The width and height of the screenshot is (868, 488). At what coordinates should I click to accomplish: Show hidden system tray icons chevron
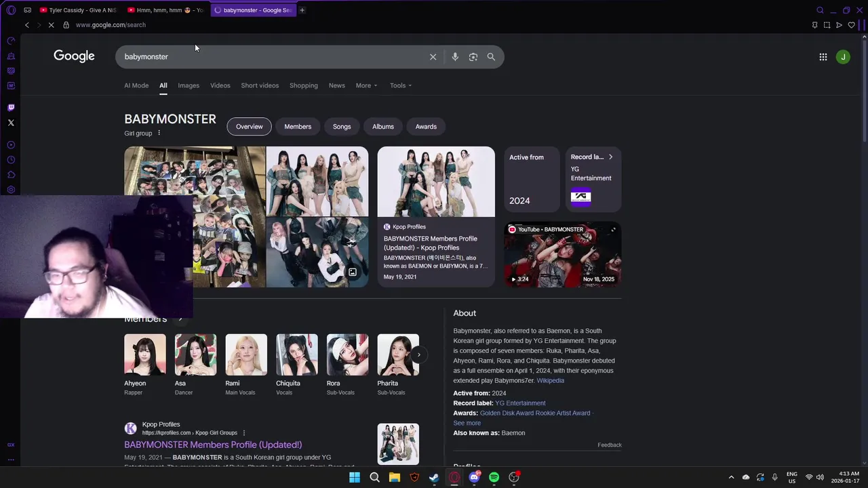click(731, 477)
